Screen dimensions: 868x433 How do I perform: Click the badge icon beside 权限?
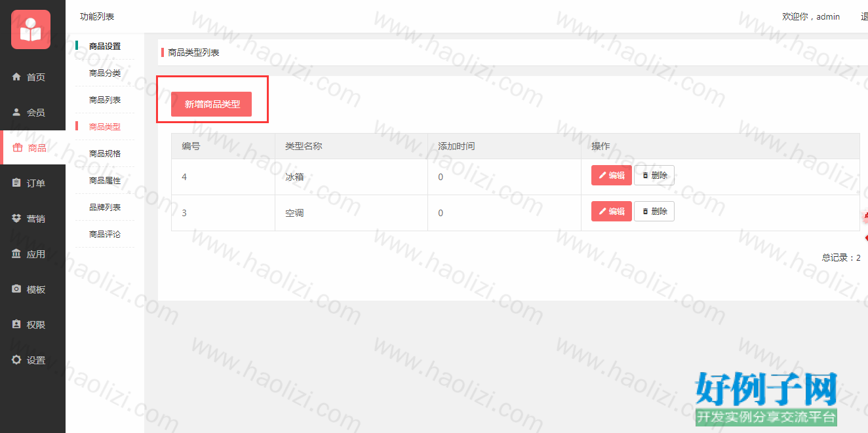[16, 324]
